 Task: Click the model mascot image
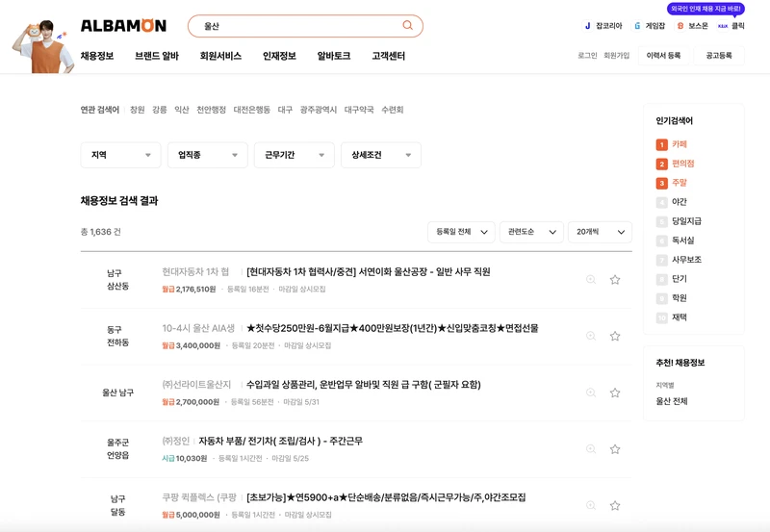[43, 46]
